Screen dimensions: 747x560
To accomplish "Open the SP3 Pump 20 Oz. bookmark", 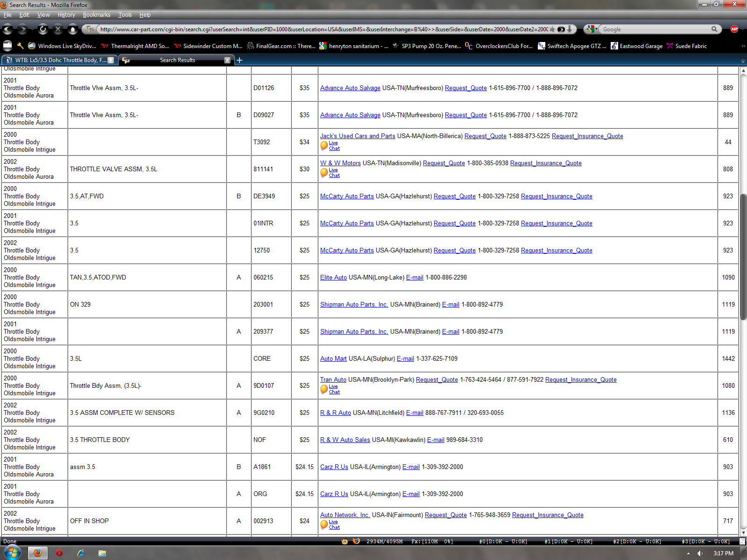I will click(x=427, y=46).
